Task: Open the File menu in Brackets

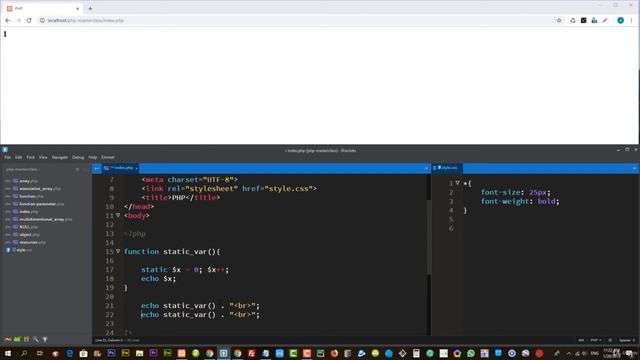Action: (7, 157)
